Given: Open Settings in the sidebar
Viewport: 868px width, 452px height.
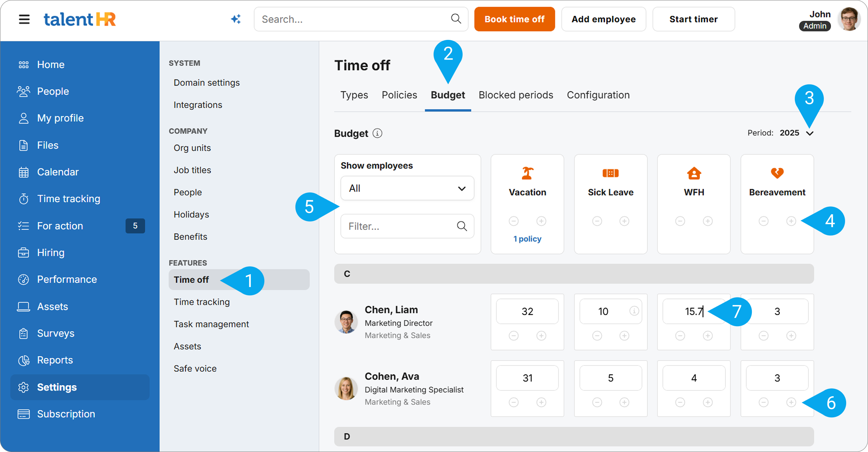Looking at the screenshot, I should point(80,387).
